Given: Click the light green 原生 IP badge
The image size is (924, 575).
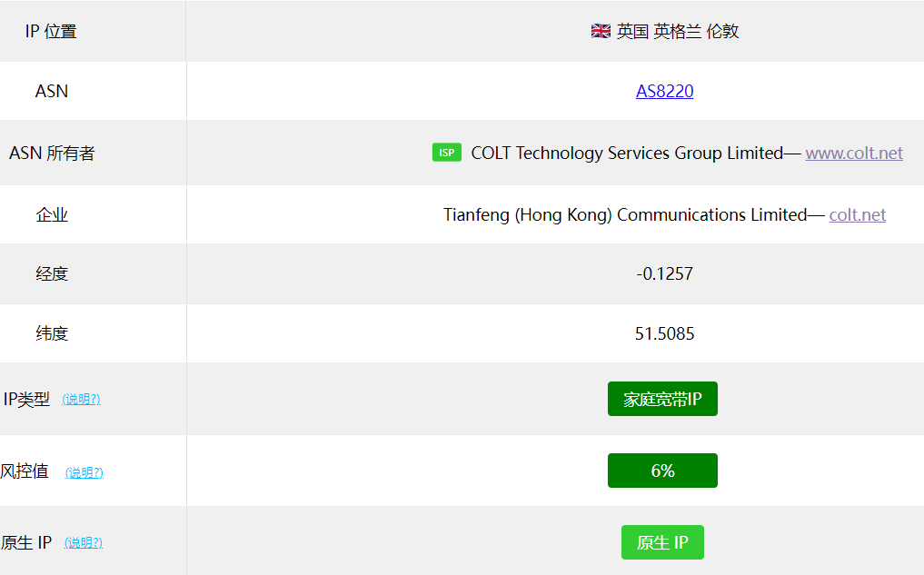Looking at the screenshot, I should [662, 542].
